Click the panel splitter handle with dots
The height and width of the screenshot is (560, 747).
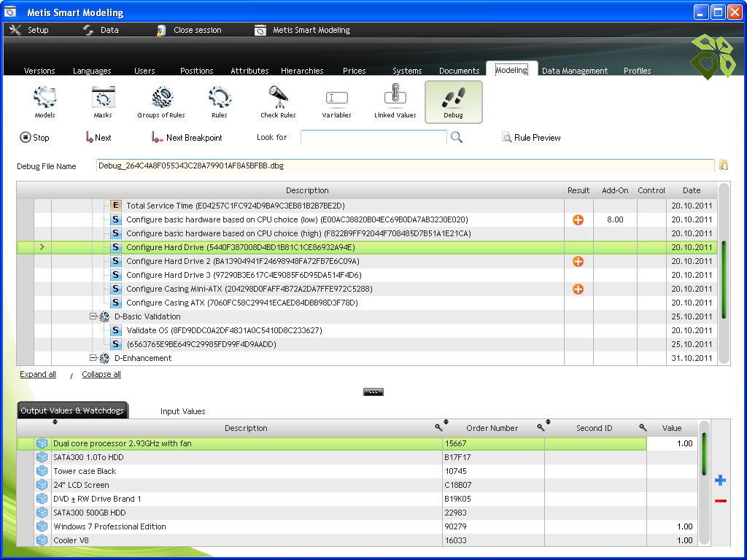point(373,392)
